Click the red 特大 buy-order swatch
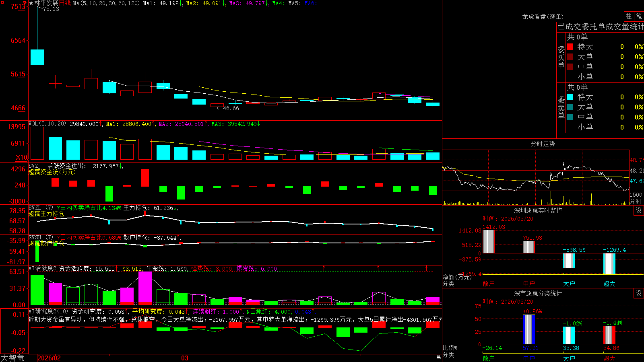 pos(570,47)
